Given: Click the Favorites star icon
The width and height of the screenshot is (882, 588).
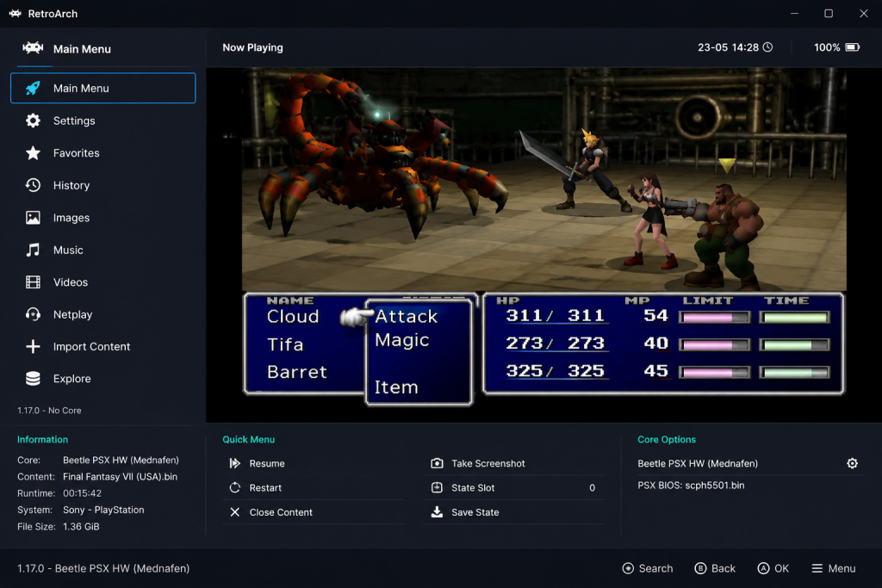Looking at the screenshot, I should click(33, 153).
